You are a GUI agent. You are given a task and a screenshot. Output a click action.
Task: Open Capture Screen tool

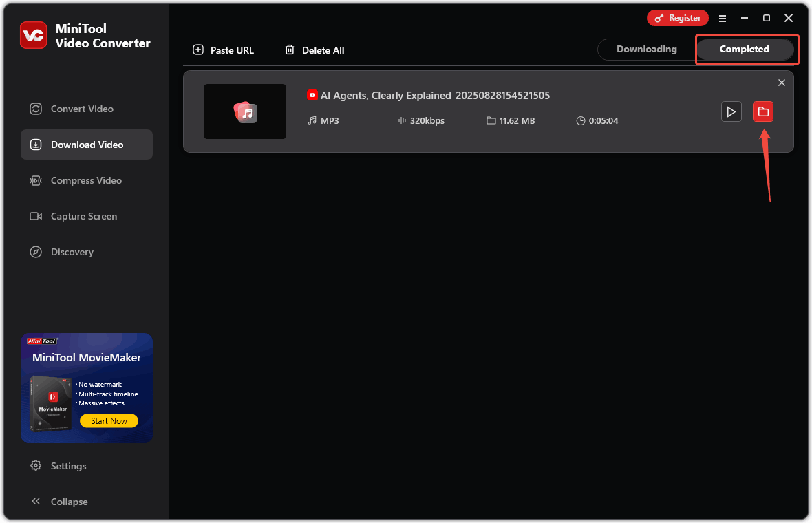[x=87, y=216]
